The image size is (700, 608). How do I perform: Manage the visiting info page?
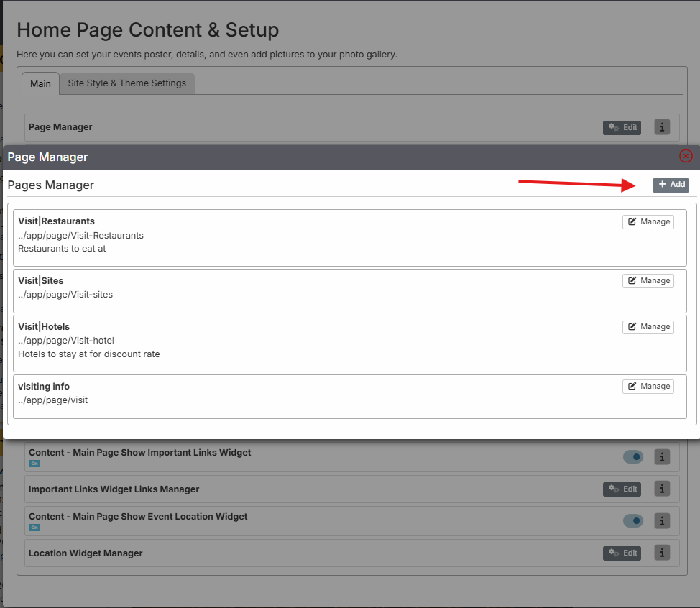(648, 387)
